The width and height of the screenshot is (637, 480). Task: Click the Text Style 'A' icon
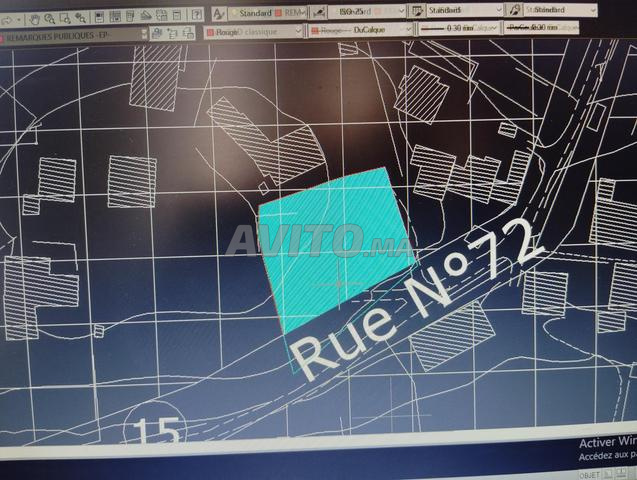tap(219, 14)
